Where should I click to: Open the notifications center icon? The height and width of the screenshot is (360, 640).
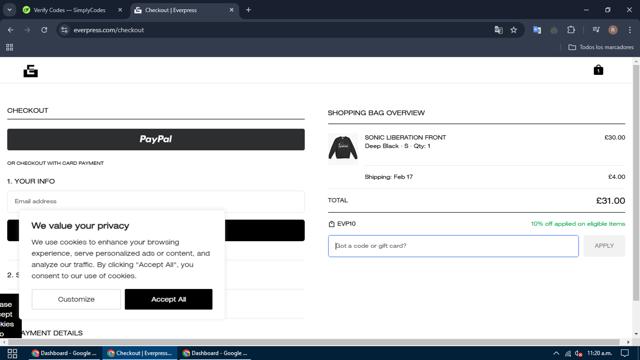point(625,353)
